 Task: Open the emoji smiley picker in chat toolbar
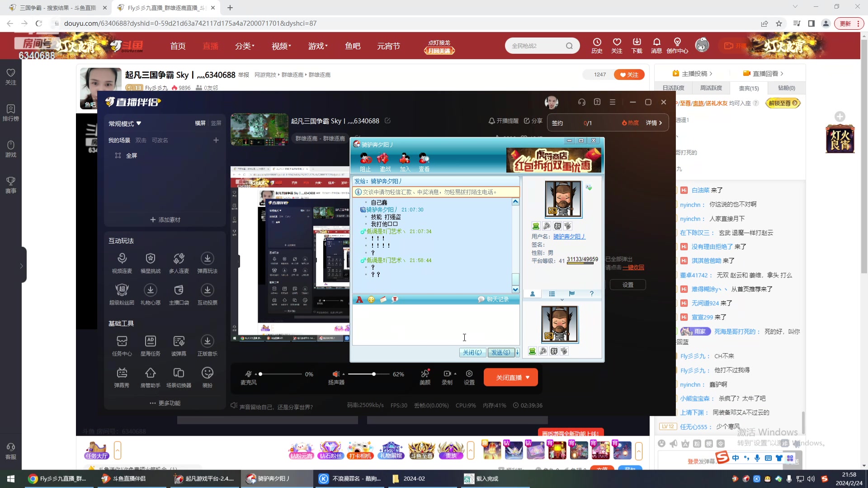tap(371, 300)
